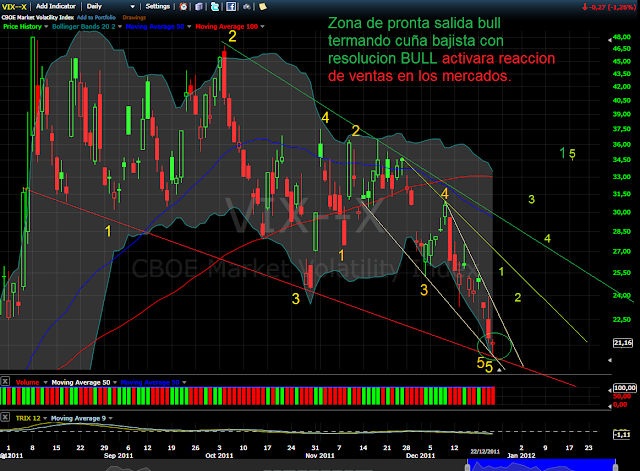This screenshot has width=640, height=471.
Task: Close the Volume indicator panel
Action: (x=5, y=381)
